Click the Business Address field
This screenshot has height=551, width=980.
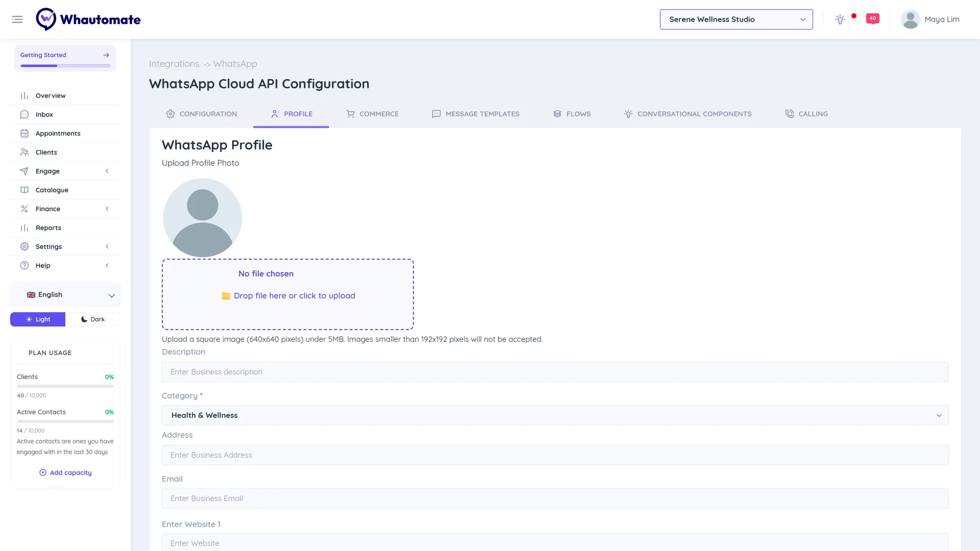coord(555,455)
